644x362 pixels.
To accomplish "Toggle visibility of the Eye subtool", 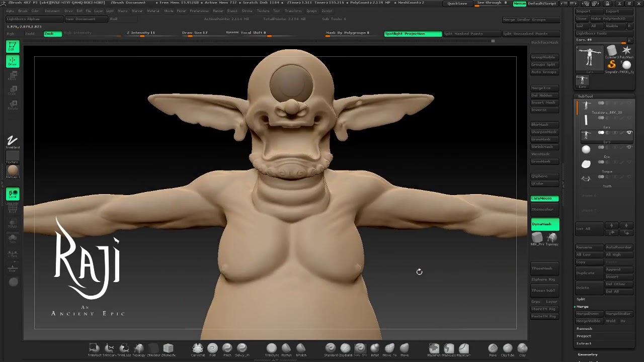I will click(x=629, y=147).
